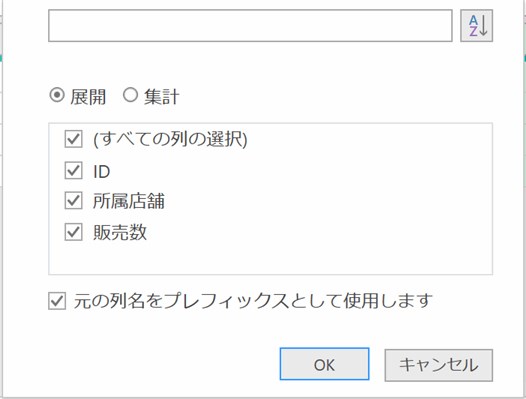Click the 販売数 label in column list
This screenshot has width=526, height=399.
[120, 232]
